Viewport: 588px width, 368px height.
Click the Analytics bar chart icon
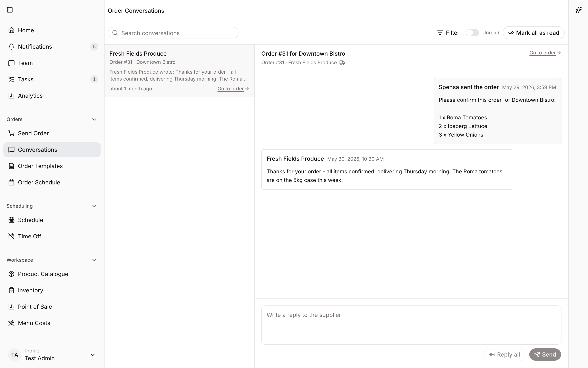click(x=11, y=96)
